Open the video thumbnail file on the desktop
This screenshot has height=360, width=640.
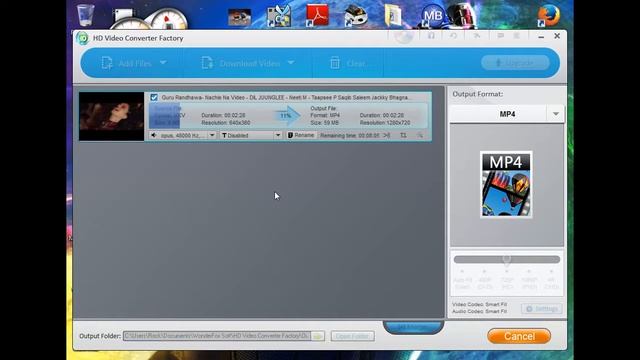(240, 18)
